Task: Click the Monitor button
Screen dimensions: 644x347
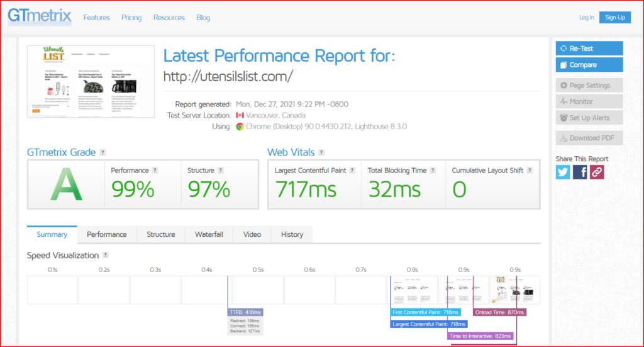Action: click(589, 101)
